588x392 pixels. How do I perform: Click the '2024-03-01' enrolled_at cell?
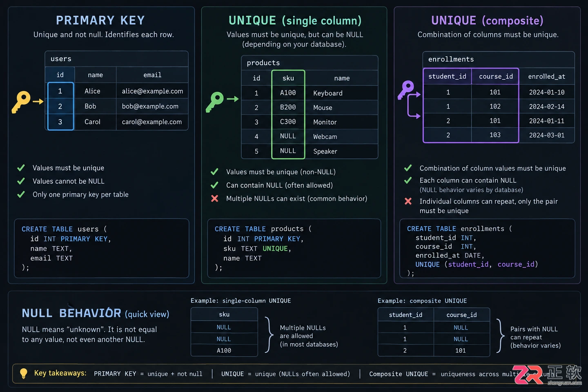coord(547,135)
